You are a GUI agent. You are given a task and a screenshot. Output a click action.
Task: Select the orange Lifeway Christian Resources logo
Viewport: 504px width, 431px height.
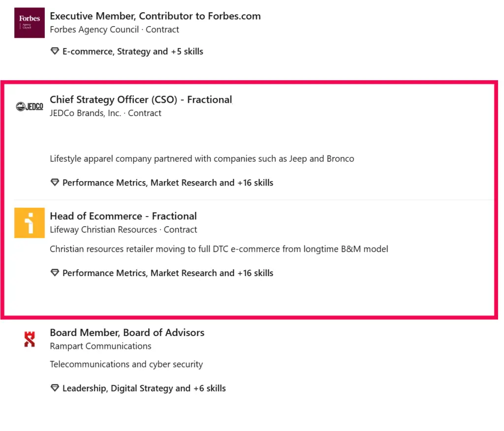coord(29,223)
